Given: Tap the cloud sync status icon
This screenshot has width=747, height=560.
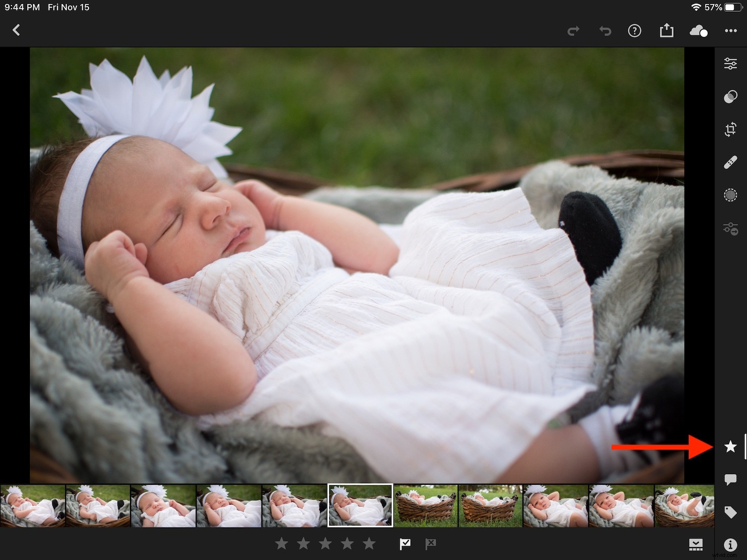Looking at the screenshot, I should tap(698, 31).
